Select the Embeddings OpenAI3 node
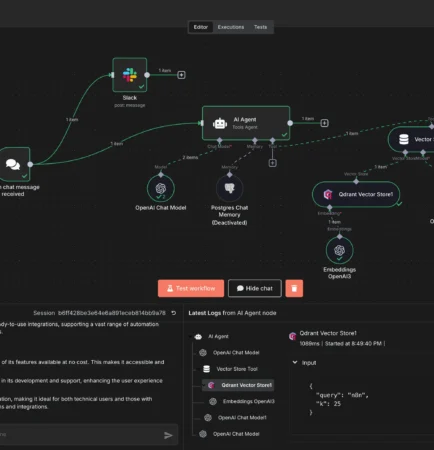Screen dimensions: 434x450 point(339,250)
